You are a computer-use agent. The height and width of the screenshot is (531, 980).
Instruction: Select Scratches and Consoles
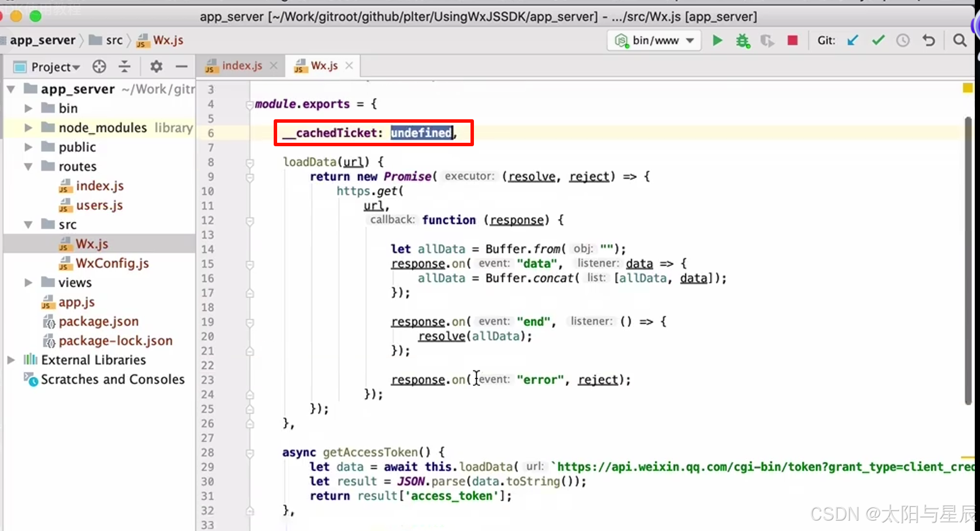point(112,380)
